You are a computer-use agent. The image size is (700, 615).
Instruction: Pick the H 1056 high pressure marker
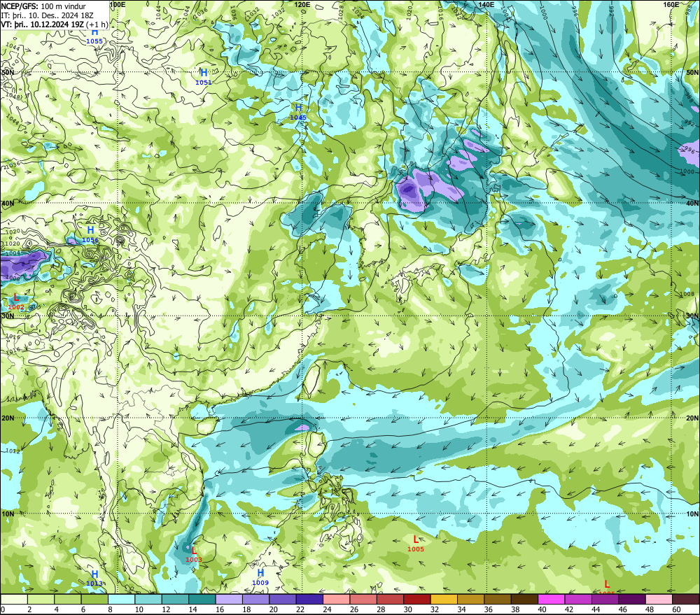tap(90, 234)
